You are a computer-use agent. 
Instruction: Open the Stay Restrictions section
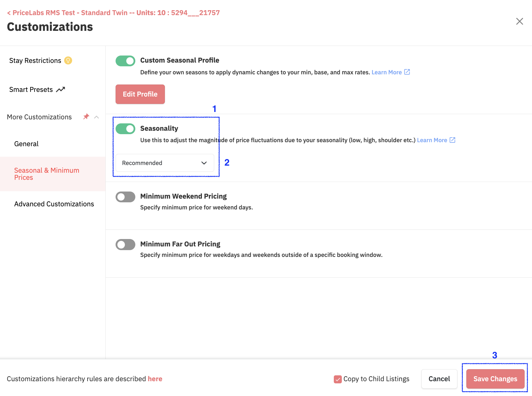tap(35, 60)
